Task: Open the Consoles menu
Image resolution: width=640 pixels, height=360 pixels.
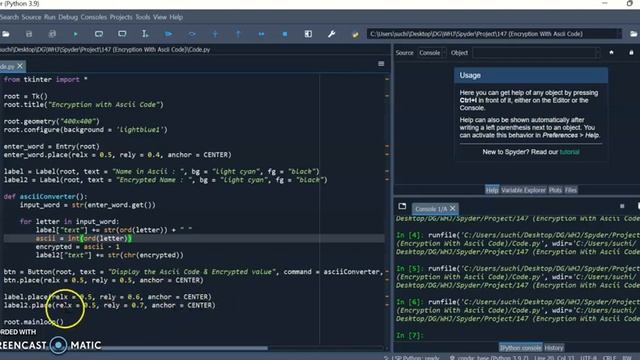Action: point(93,17)
